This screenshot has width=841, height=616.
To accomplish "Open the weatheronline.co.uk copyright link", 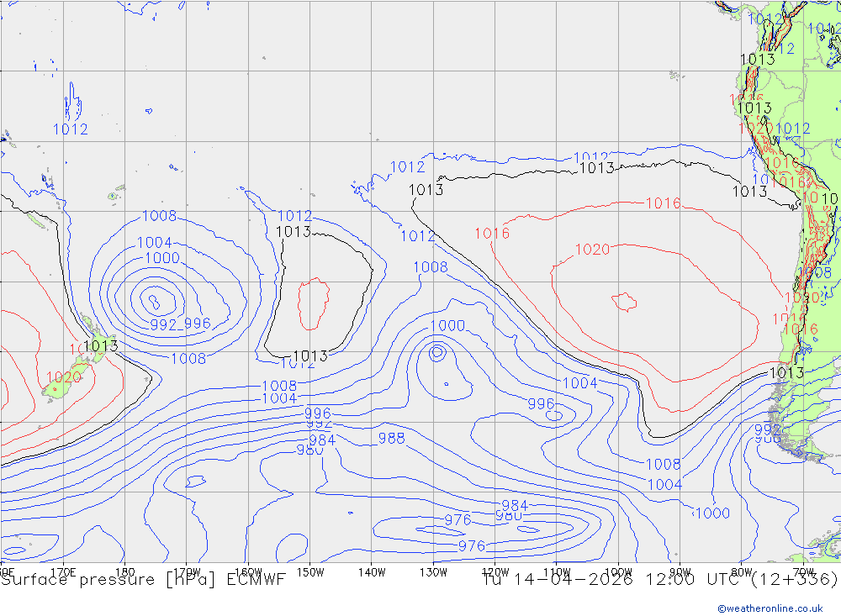I will click(770, 608).
